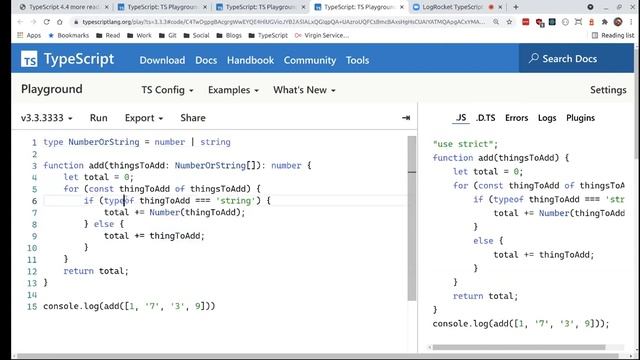Switch to the Plugins tab
The image size is (640, 360).
point(580,118)
